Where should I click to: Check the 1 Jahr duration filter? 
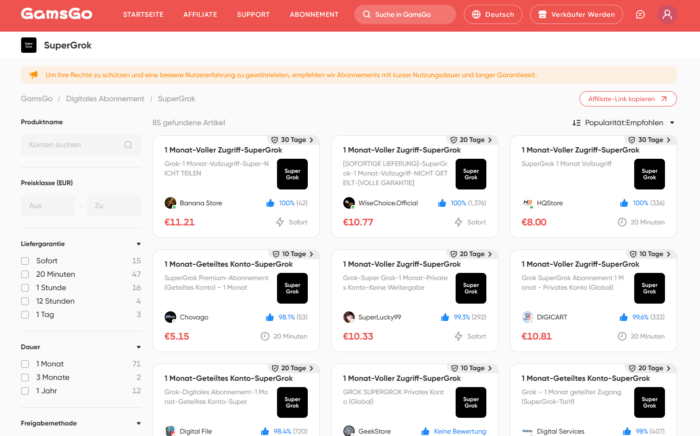coord(25,391)
